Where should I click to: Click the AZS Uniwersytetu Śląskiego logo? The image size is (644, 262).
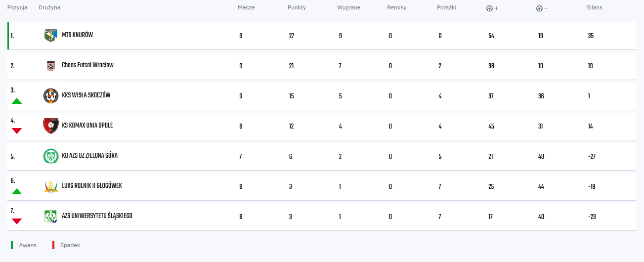(50, 217)
